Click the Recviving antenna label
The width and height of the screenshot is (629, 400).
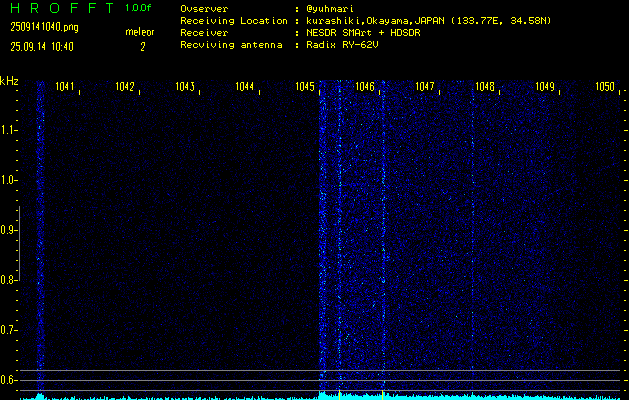[x=231, y=45]
